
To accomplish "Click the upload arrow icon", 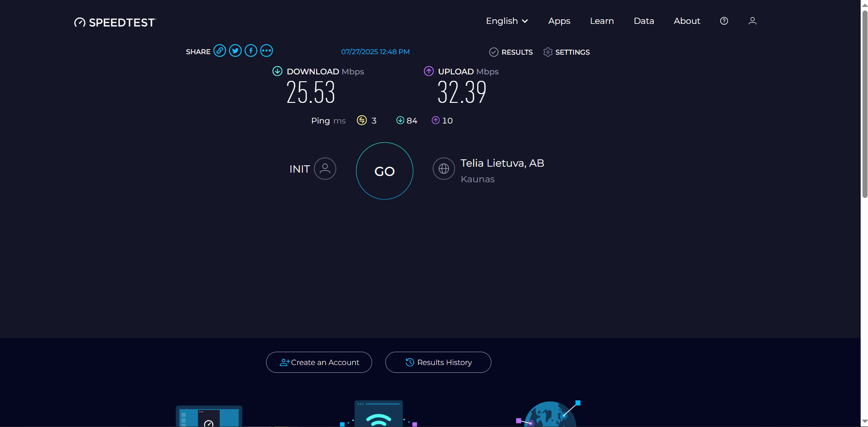I will click(428, 71).
